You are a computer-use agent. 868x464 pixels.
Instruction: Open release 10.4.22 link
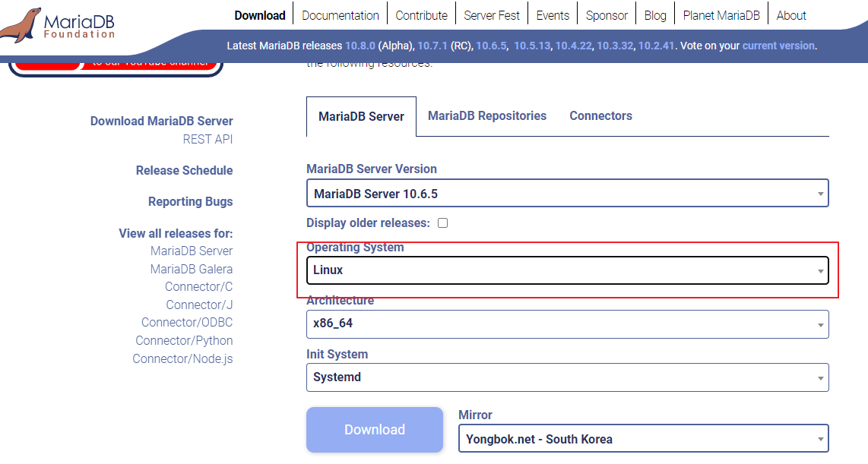(574, 46)
